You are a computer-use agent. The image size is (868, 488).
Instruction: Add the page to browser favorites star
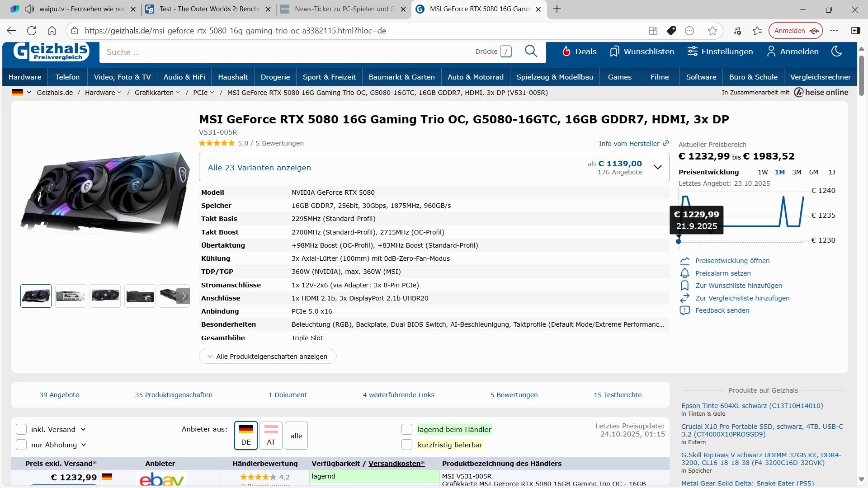(712, 31)
